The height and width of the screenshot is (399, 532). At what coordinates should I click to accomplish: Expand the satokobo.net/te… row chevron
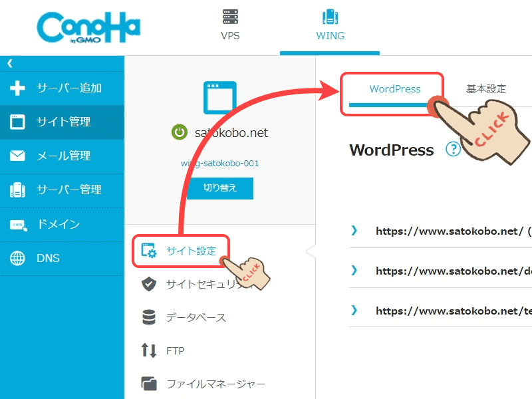click(354, 311)
